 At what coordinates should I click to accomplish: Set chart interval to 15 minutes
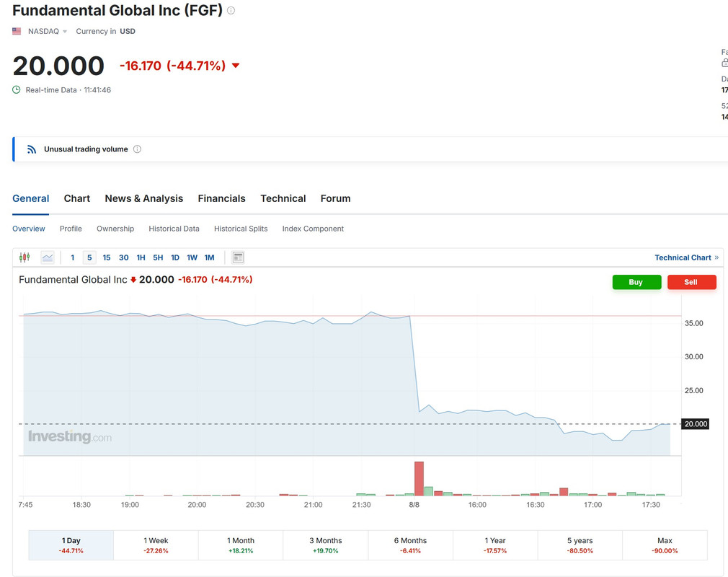click(x=107, y=257)
